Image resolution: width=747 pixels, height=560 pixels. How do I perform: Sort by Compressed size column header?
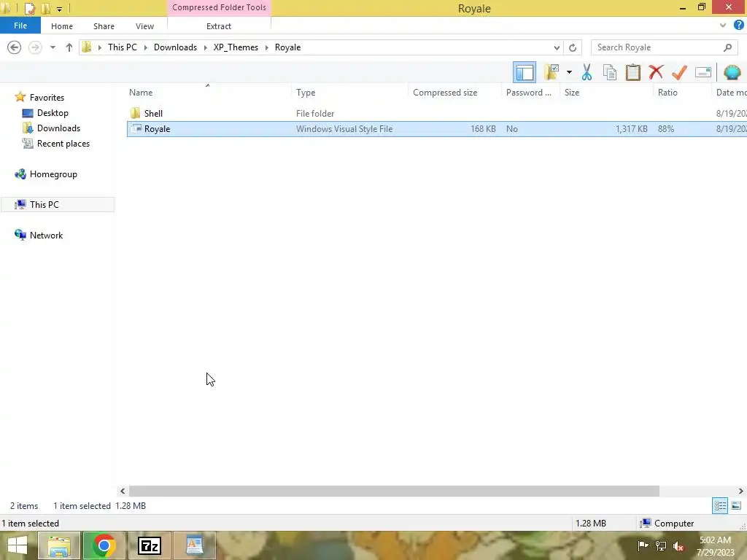pyautogui.click(x=445, y=93)
